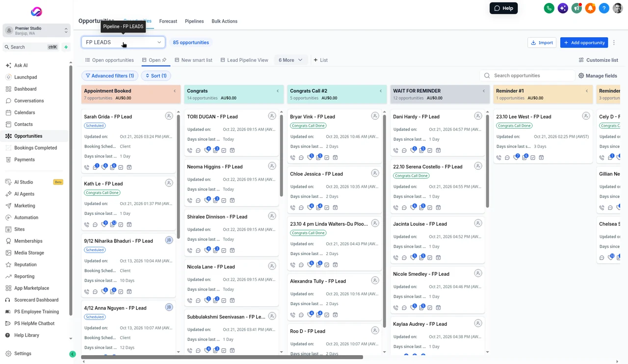
Task: Toggle task checkbox icon on Dani Hardy card
Action: coord(430,151)
